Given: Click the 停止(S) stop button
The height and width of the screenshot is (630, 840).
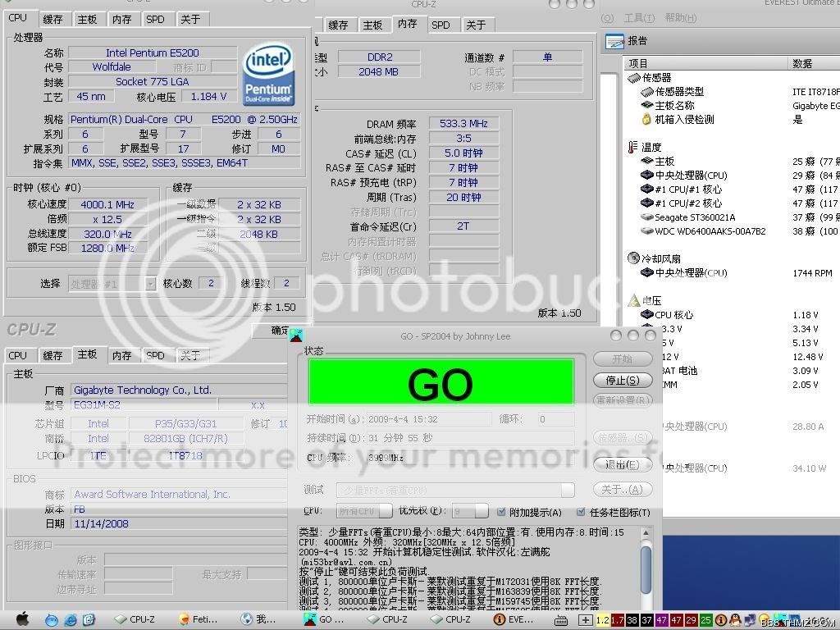Looking at the screenshot, I should pos(623,381).
